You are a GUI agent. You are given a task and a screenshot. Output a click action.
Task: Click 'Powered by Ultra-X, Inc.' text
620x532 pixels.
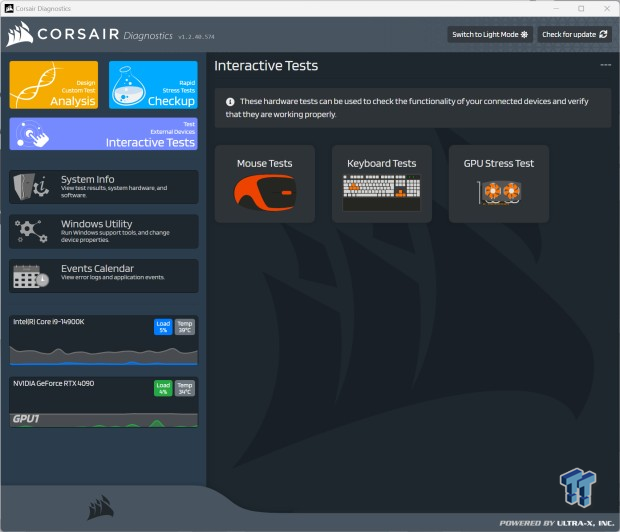pos(556,523)
